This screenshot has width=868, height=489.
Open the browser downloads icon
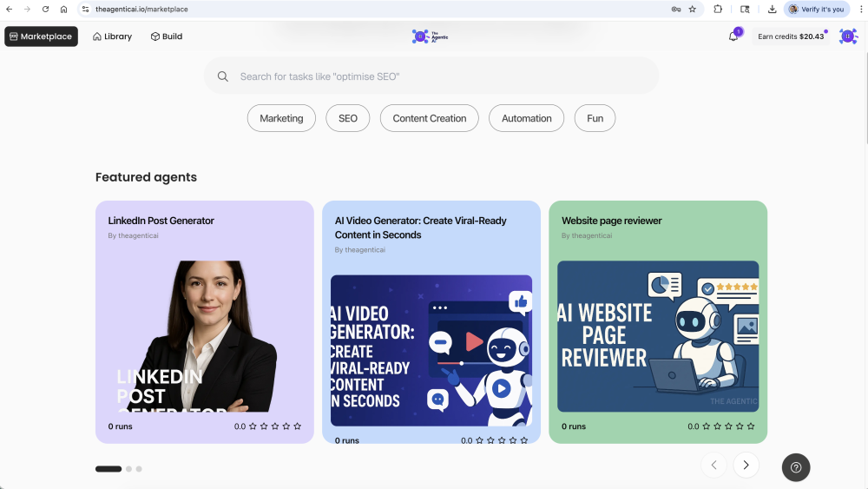773,10
